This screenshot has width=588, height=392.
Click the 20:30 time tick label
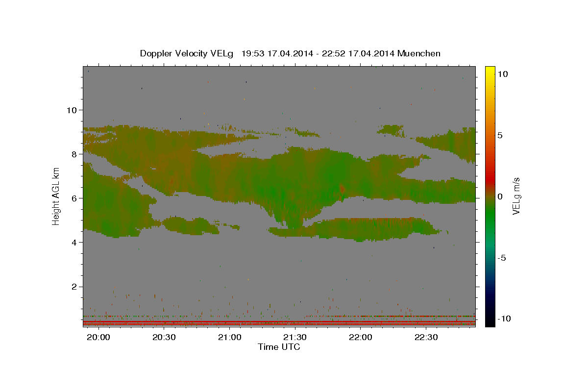[164, 338]
